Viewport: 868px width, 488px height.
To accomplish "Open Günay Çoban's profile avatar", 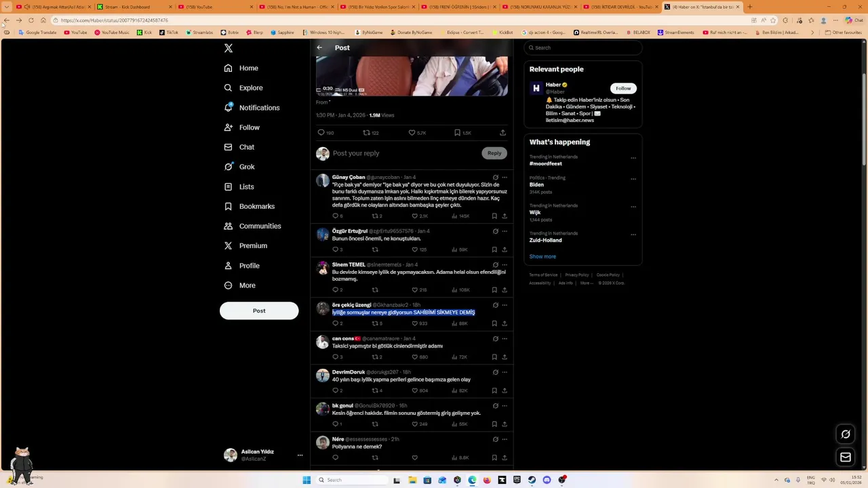I will click(322, 180).
